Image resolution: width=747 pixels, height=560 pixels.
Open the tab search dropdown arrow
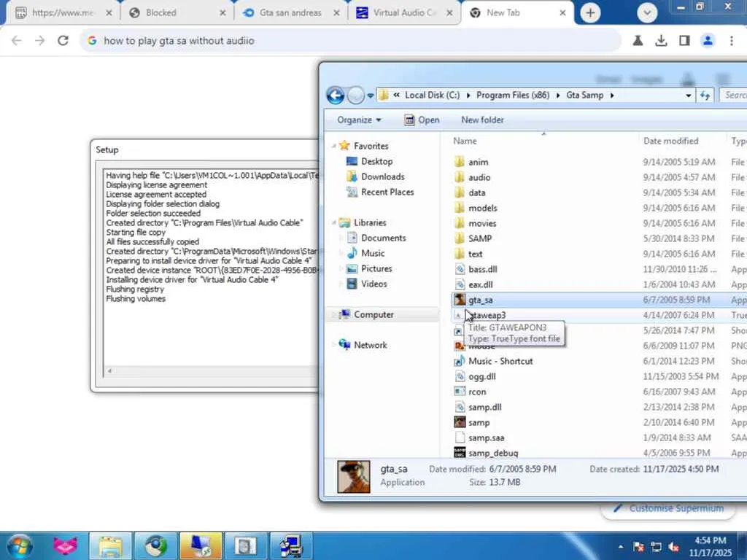[647, 13]
